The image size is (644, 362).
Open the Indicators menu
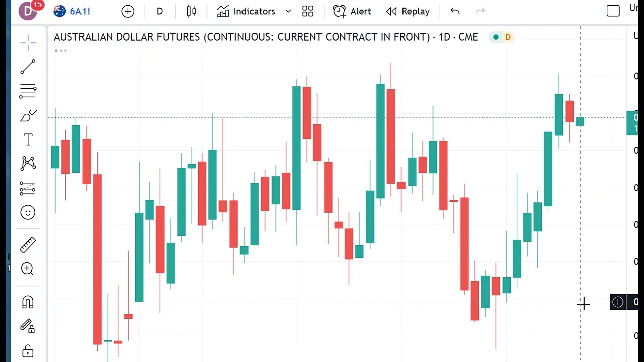(x=247, y=11)
